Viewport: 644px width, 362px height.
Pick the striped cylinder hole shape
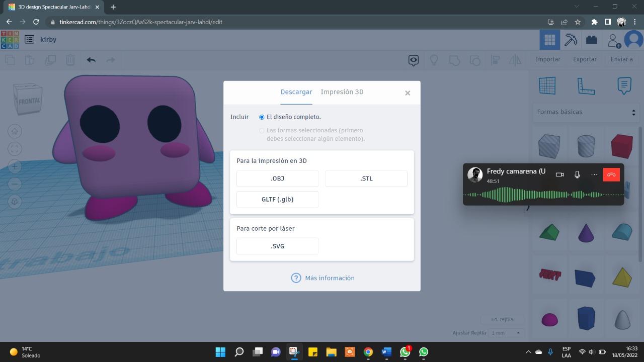coord(586,146)
